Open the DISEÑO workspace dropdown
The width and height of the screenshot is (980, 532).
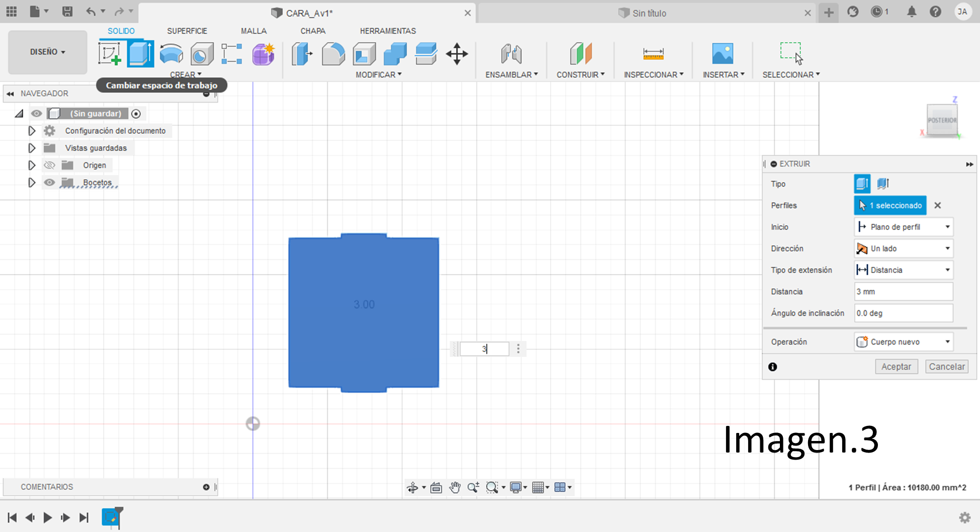coord(48,52)
